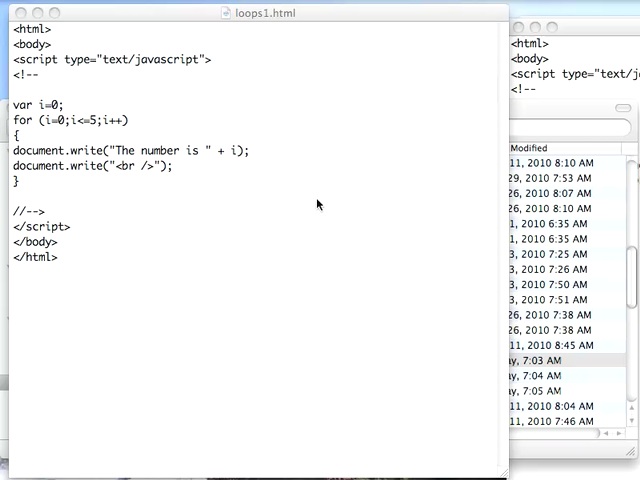Select the highlighted row modified at 7:03 AM
Image resolution: width=640 pixels, height=480 pixels.
click(567, 360)
